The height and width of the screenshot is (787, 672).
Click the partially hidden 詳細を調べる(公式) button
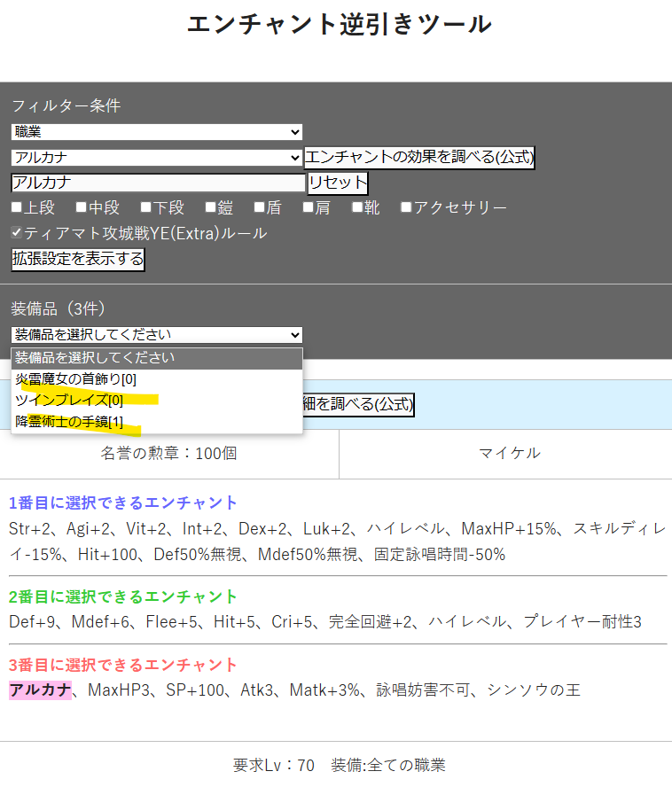tap(358, 405)
